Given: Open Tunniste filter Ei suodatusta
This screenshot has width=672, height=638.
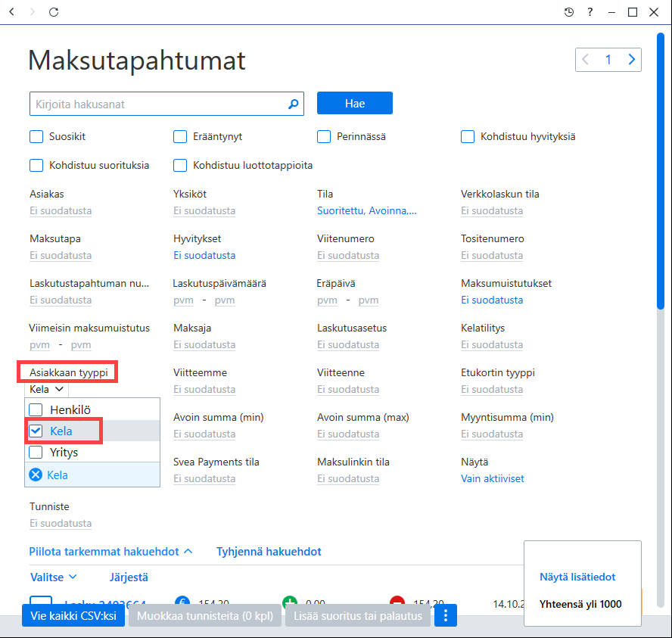Looking at the screenshot, I should tap(61, 523).
